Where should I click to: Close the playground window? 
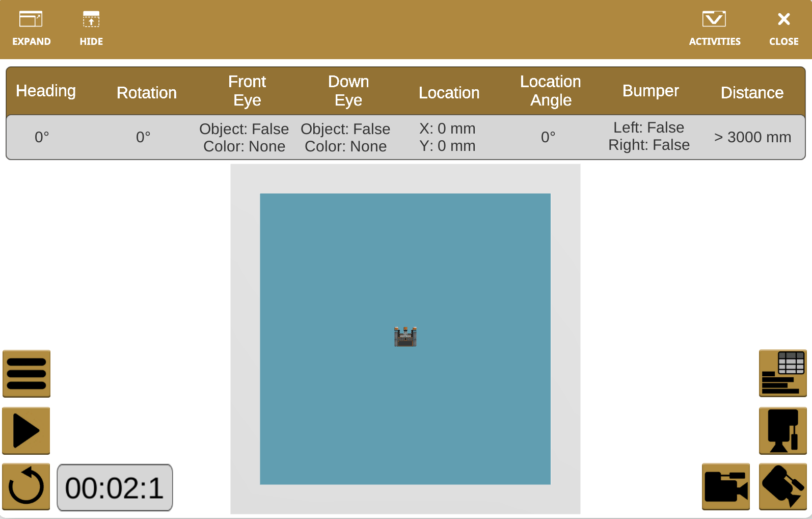coord(783,29)
